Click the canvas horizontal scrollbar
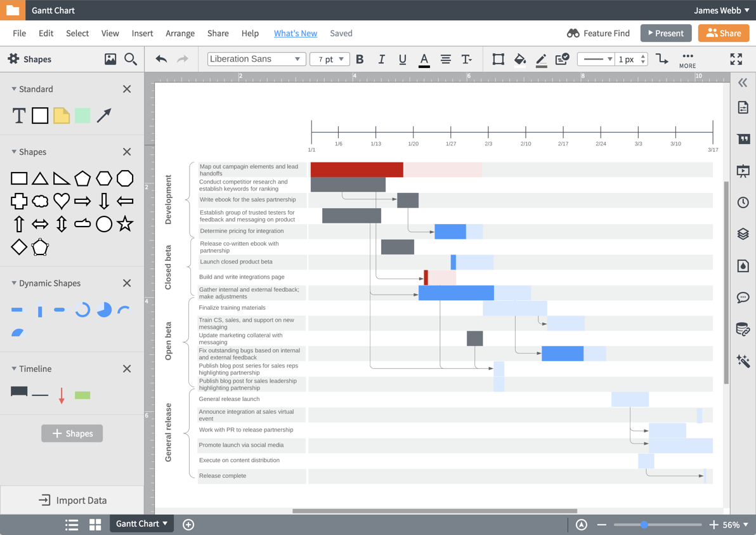756x535 pixels. (435, 510)
